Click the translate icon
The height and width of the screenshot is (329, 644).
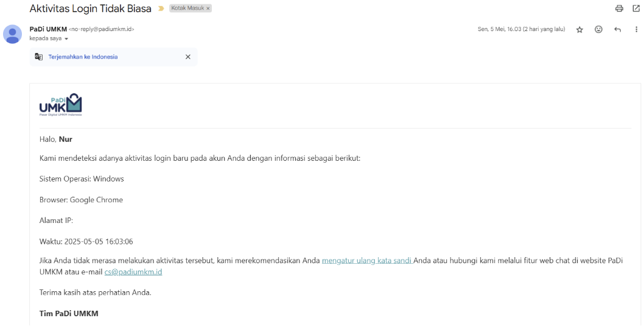[38, 57]
